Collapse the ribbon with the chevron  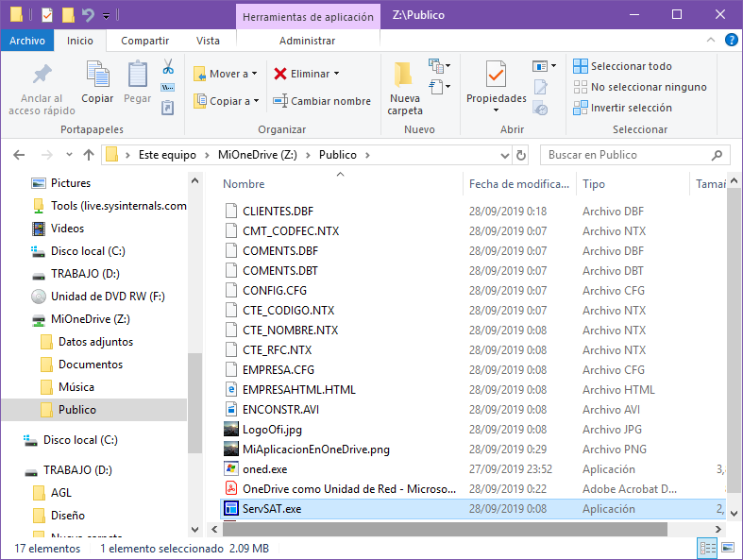711,41
